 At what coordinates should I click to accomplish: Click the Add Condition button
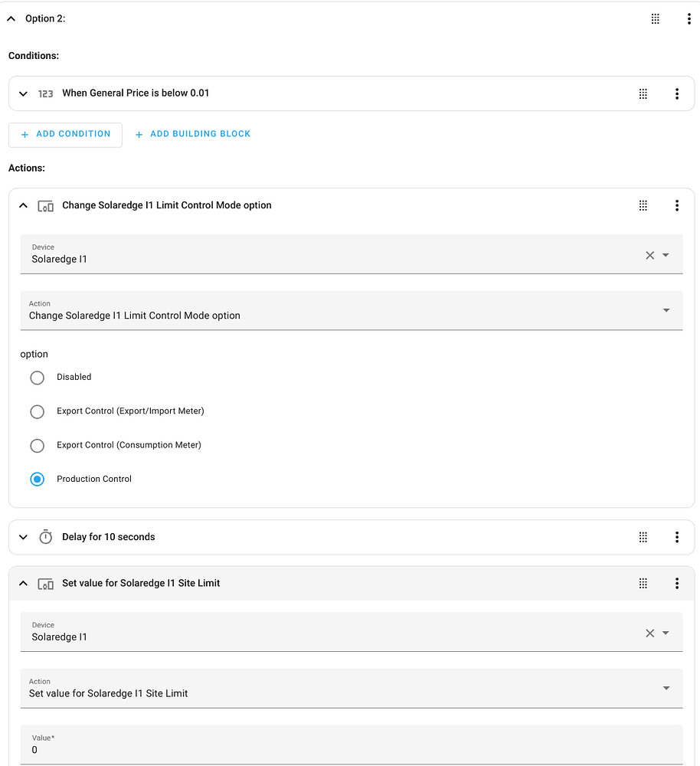point(65,134)
